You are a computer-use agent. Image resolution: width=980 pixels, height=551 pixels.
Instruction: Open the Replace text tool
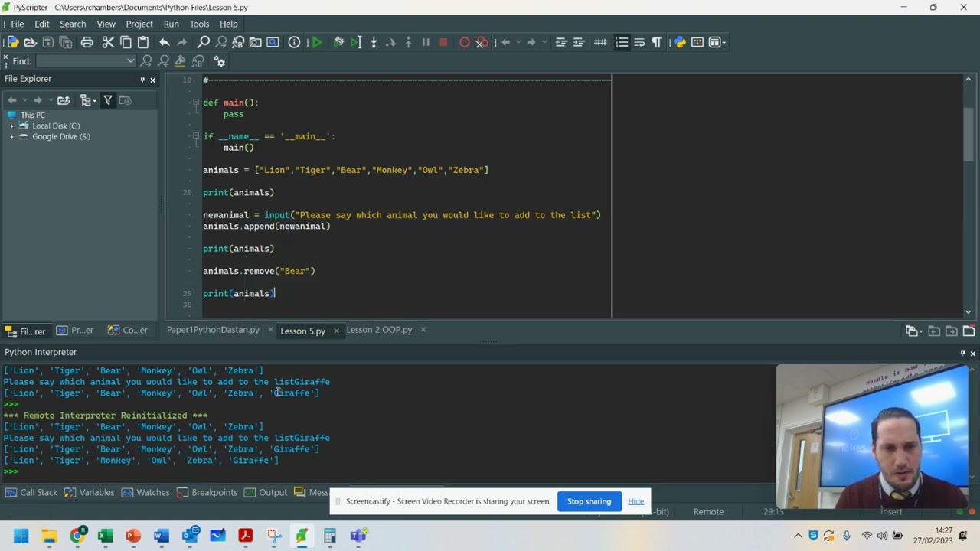click(x=238, y=42)
